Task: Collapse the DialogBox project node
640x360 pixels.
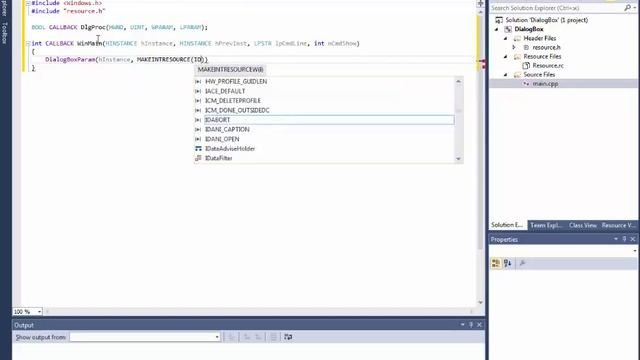Action: (497, 29)
